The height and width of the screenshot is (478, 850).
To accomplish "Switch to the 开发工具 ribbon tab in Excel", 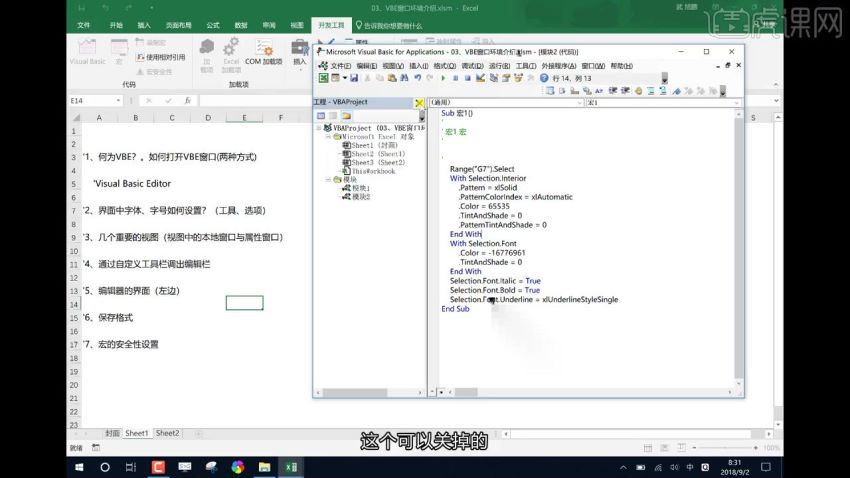I will (x=331, y=25).
